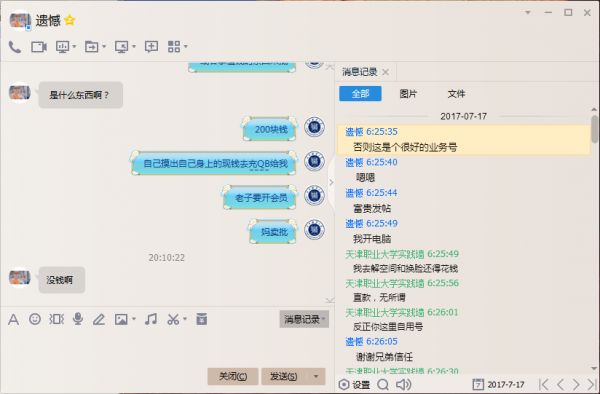Viewport: 600px width, 394px height.
Task: Open the window menu dropdown triangle in title bar
Action: pos(528,13)
